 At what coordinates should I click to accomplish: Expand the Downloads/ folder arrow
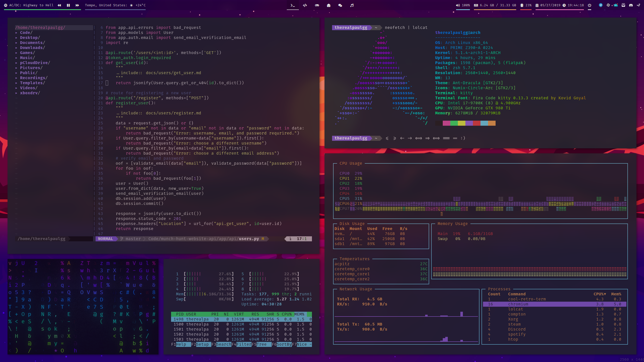(x=16, y=48)
